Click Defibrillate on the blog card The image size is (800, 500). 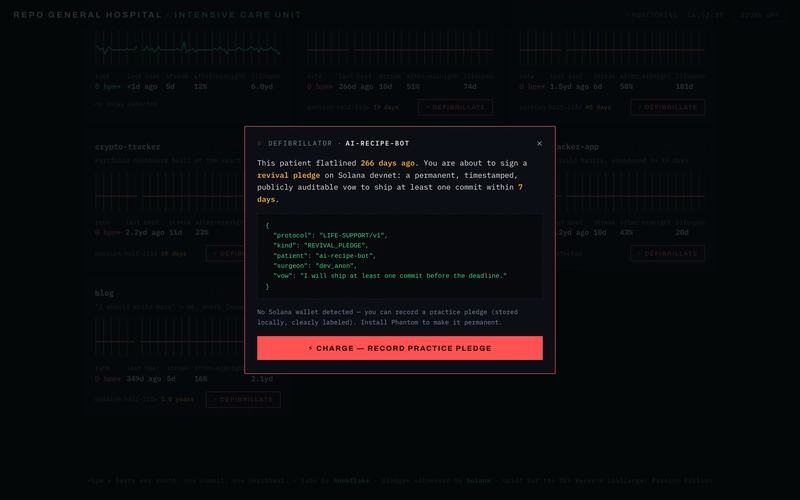pos(243,399)
